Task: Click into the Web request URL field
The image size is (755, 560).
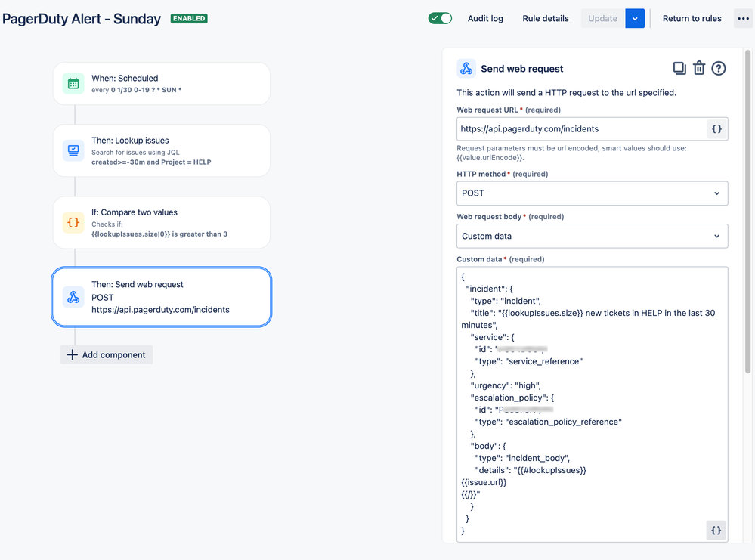Action: [582, 129]
